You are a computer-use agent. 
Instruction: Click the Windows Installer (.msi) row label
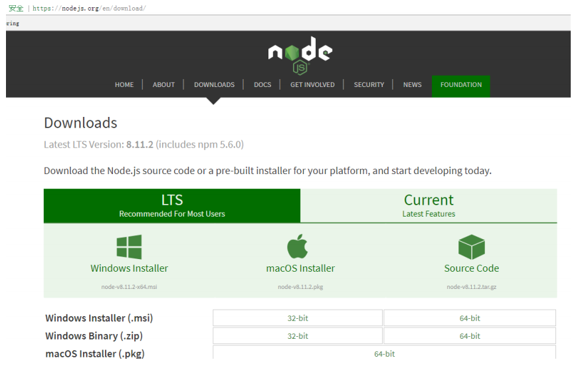click(x=99, y=318)
